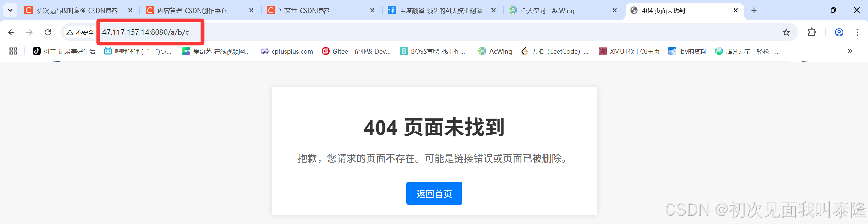
Task: Reload the current page
Action: [48, 32]
